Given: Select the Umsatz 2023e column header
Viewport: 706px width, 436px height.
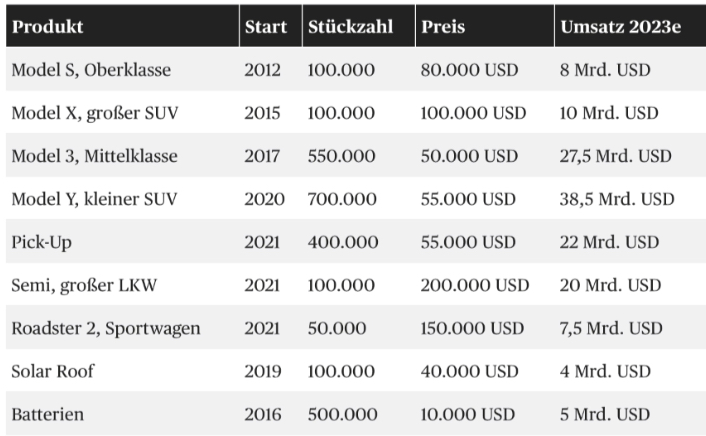Looking at the screenshot, I should point(630,26).
